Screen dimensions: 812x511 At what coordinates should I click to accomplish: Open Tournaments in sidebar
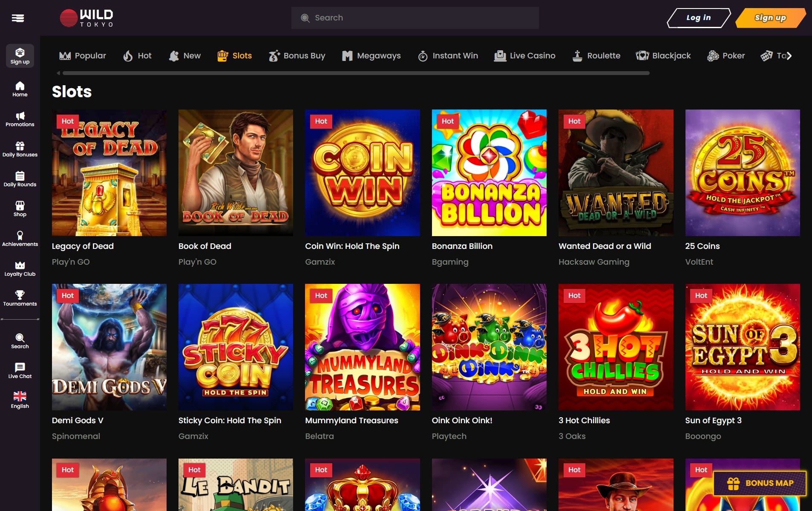tap(20, 298)
